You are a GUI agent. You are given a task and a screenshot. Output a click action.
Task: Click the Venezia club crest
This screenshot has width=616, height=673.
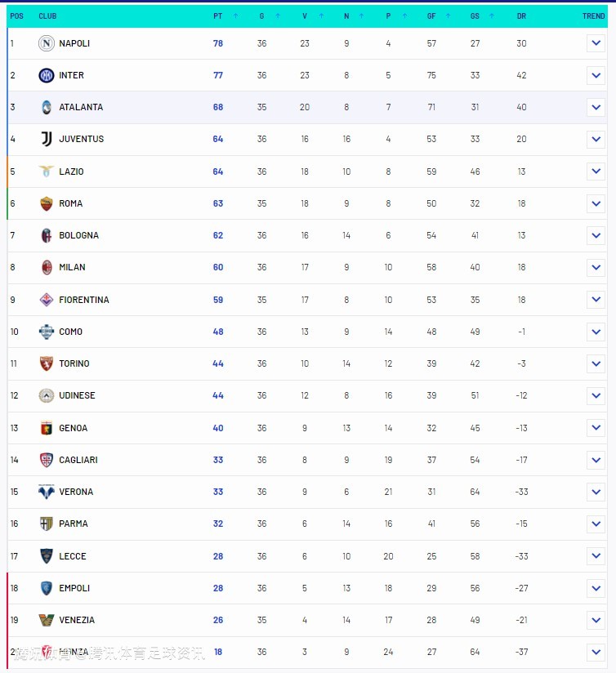(47, 620)
